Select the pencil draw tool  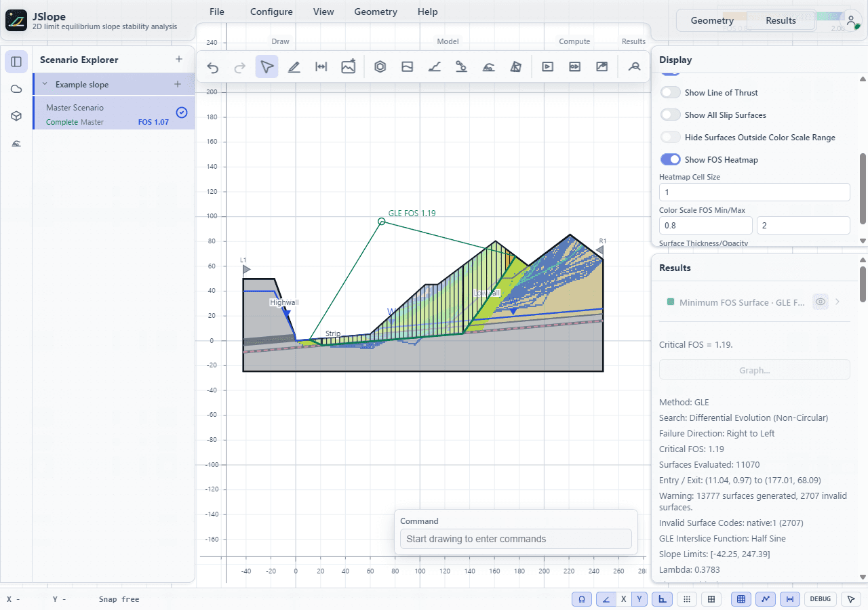point(294,67)
